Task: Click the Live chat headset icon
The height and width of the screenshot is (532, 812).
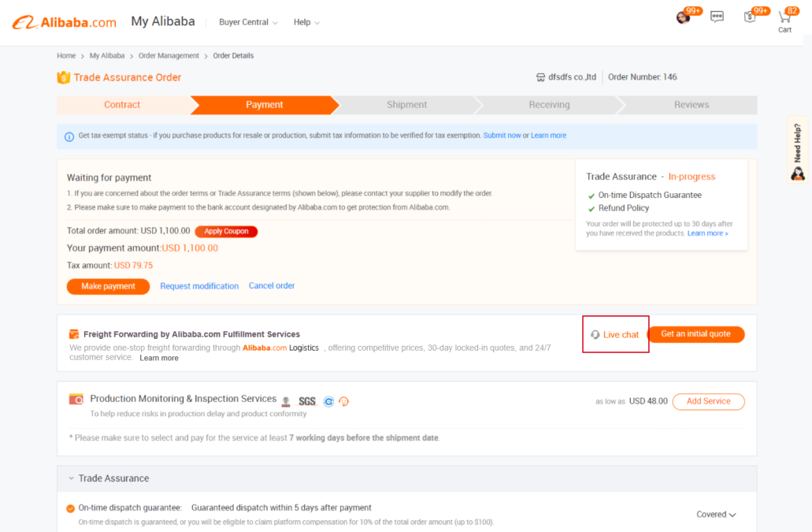Action: (x=595, y=335)
